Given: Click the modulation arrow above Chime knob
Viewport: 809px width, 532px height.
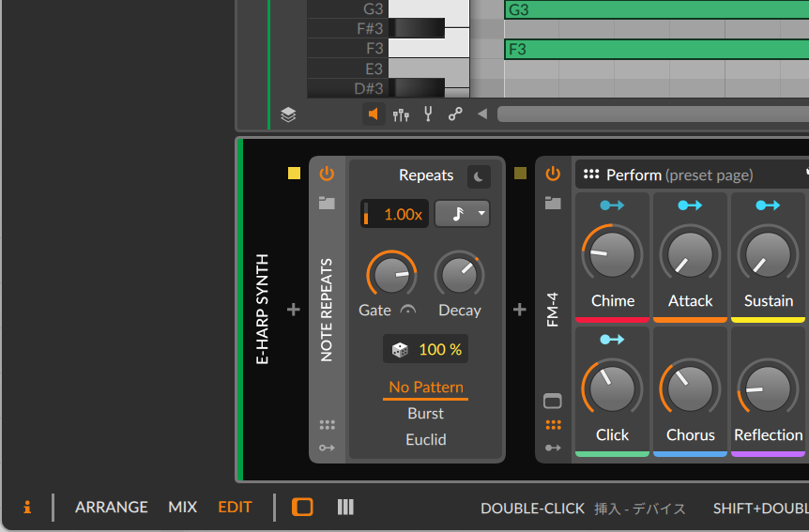Looking at the screenshot, I should point(613,205).
